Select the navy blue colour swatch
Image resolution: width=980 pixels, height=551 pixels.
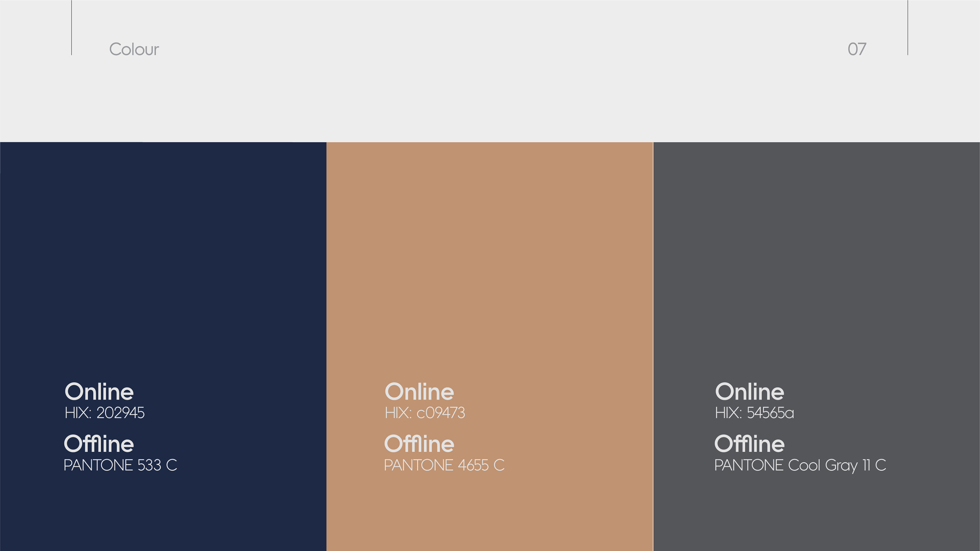[163, 346]
